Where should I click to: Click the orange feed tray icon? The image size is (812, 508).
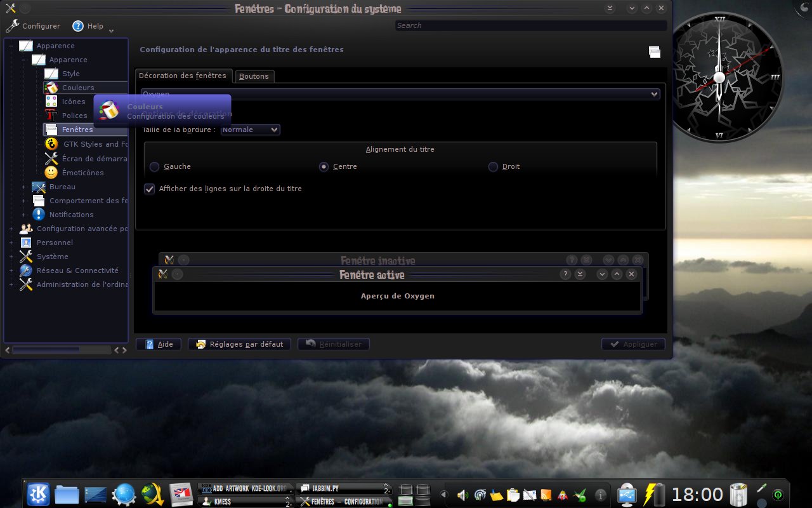[546, 495]
